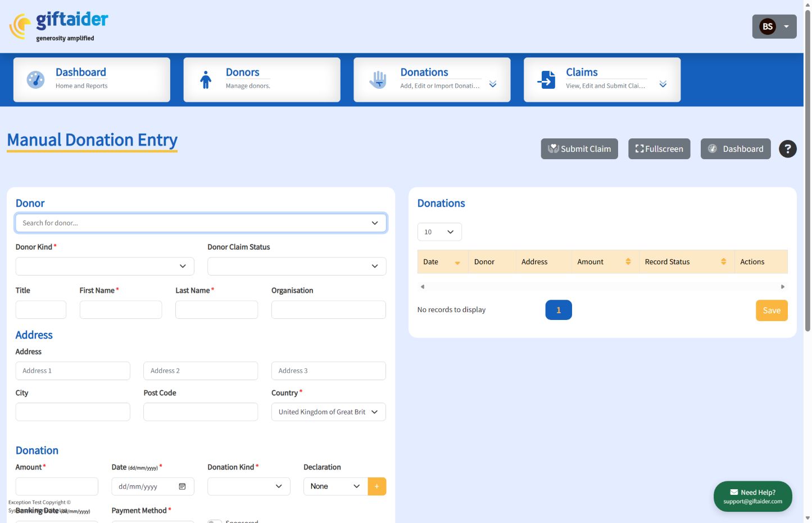Screen dimensions: 812x523
Task: Go to the Donors navigation tab
Action: click(x=262, y=80)
